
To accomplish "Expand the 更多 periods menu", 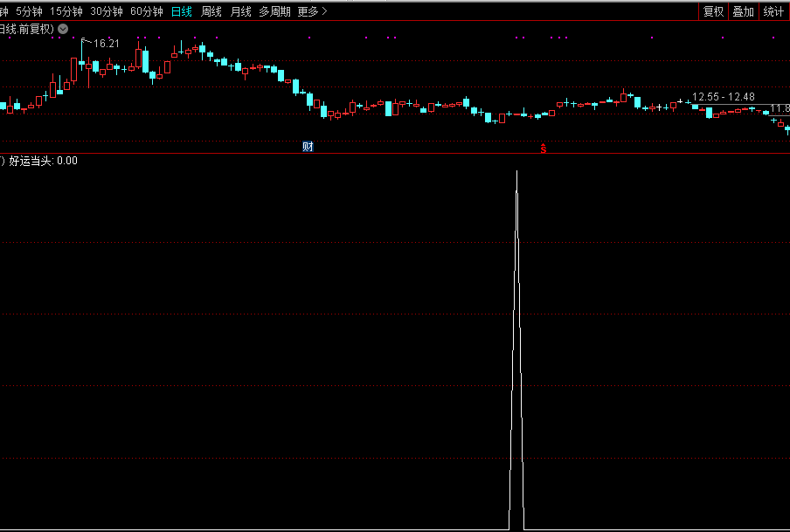I will coord(312,11).
